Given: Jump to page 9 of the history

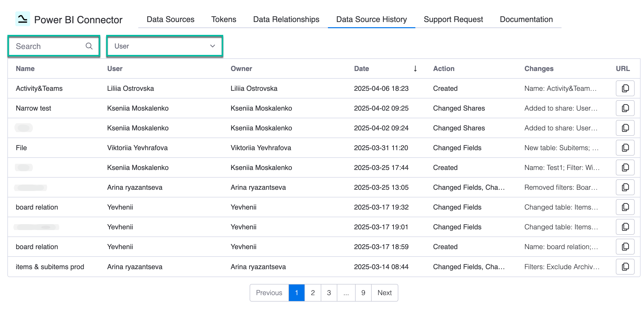Looking at the screenshot, I should click(363, 292).
